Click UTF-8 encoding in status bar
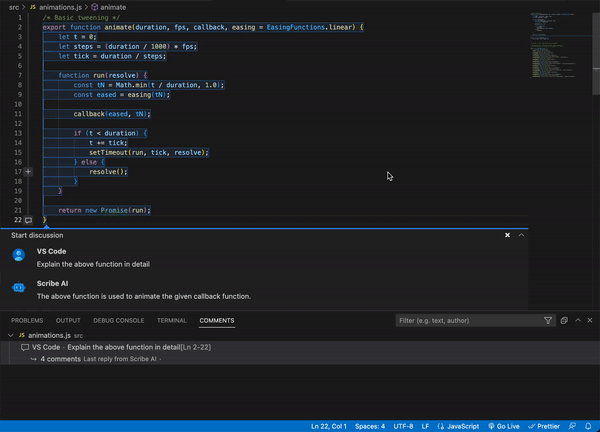 coord(403,426)
